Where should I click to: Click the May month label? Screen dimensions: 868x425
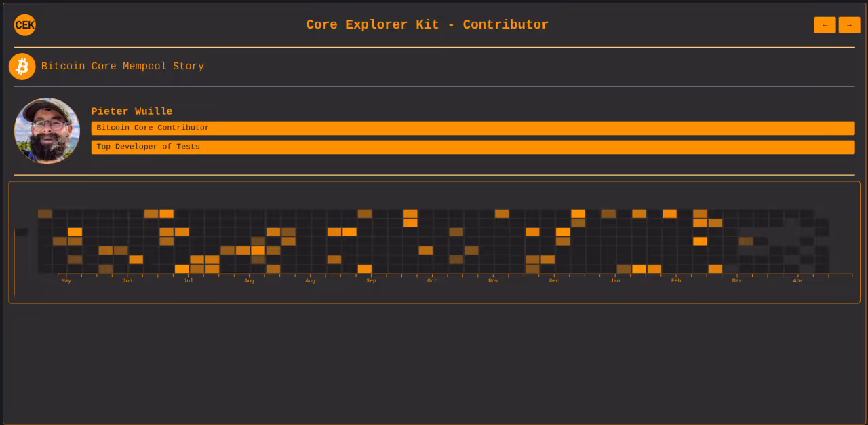click(x=66, y=281)
